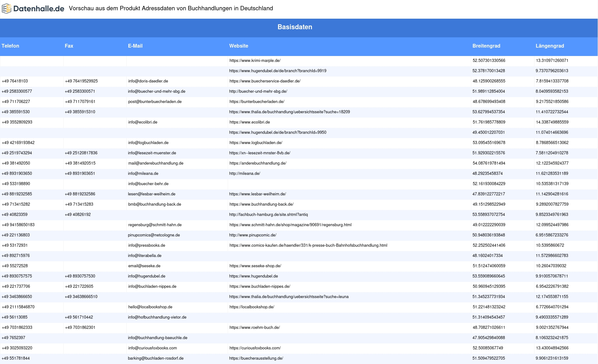
Task: Select email lesen@lesbar-weilheim.de
Action: point(152,194)
